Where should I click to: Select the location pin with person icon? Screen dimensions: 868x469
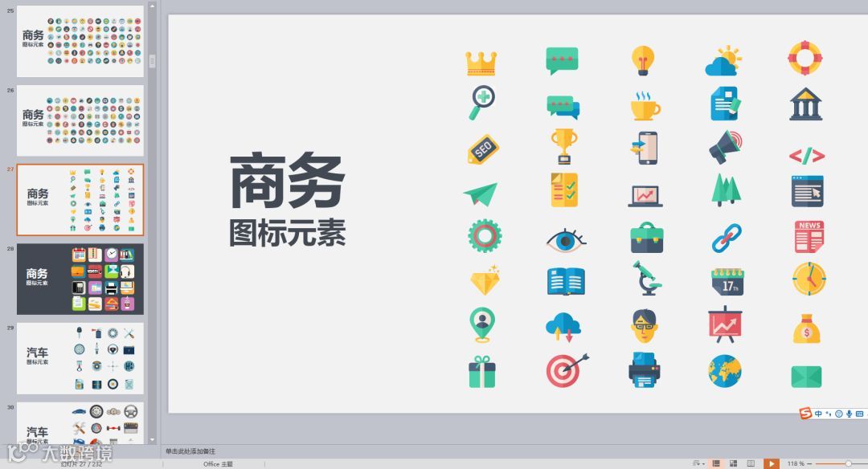482,324
